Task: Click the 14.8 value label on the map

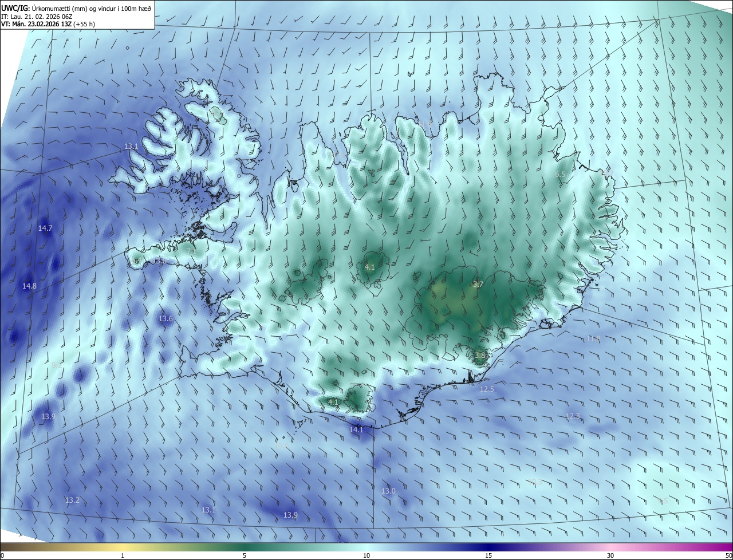Action: [29, 286]
